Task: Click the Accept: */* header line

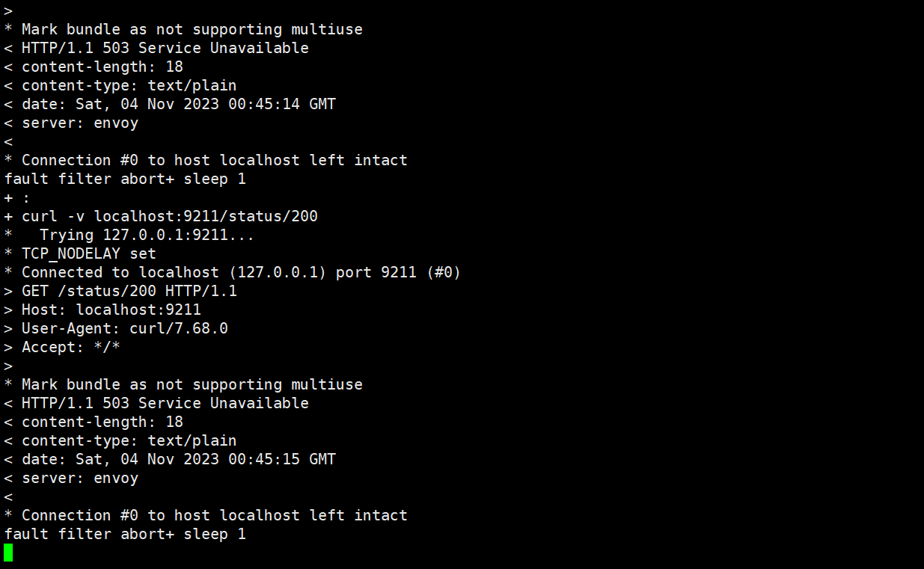Action: coord(62,347)
